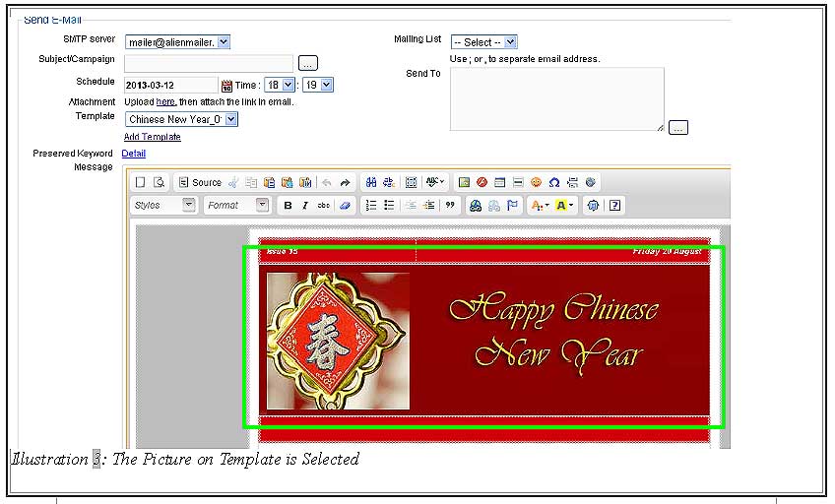
Task: Open the spell check ABC dropdown
Action: pyautogui.click(x=434, y=182)
